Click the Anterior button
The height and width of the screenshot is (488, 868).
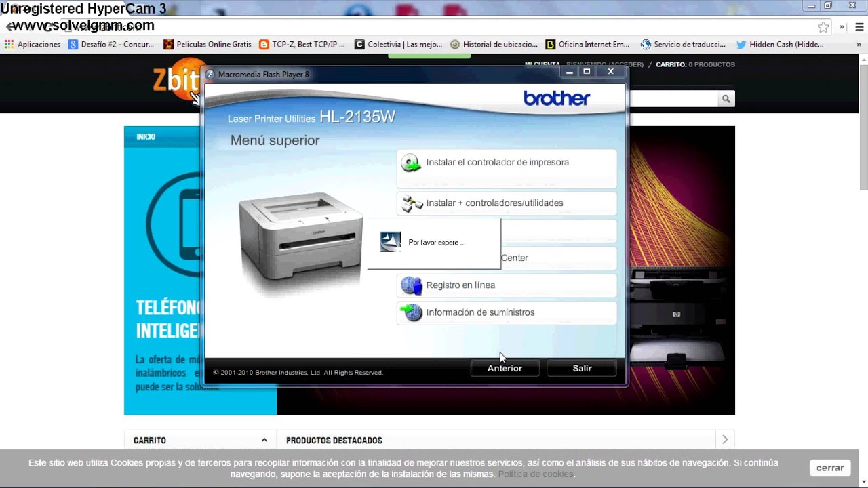pos(505,368)
